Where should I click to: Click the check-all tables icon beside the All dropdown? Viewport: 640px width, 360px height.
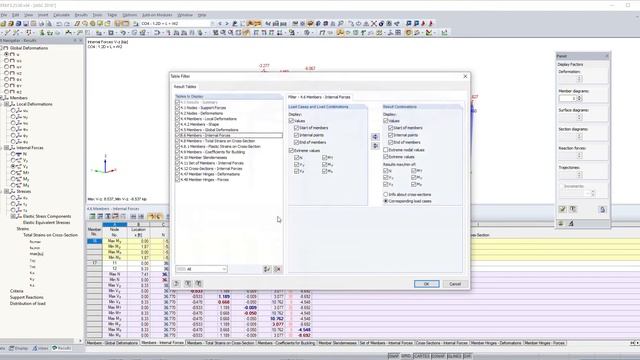pyautogui.click(x=267, y=269)
